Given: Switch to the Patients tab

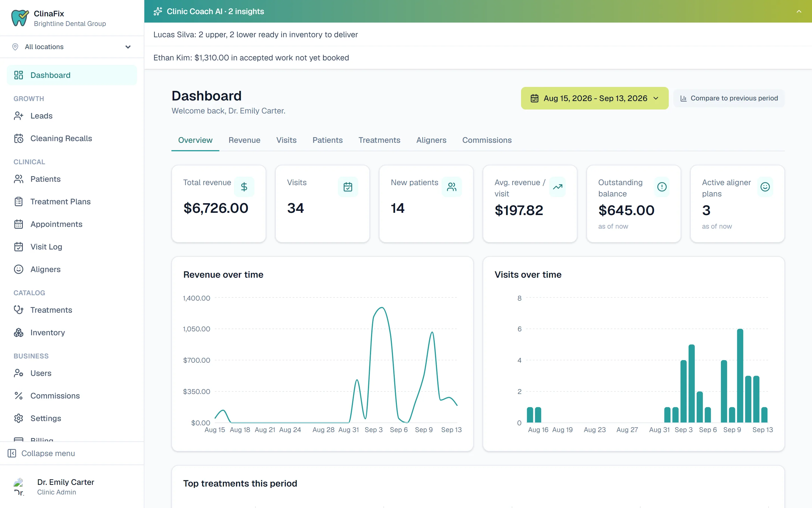Looking at the screenshot, I should [x=328, y=140].
